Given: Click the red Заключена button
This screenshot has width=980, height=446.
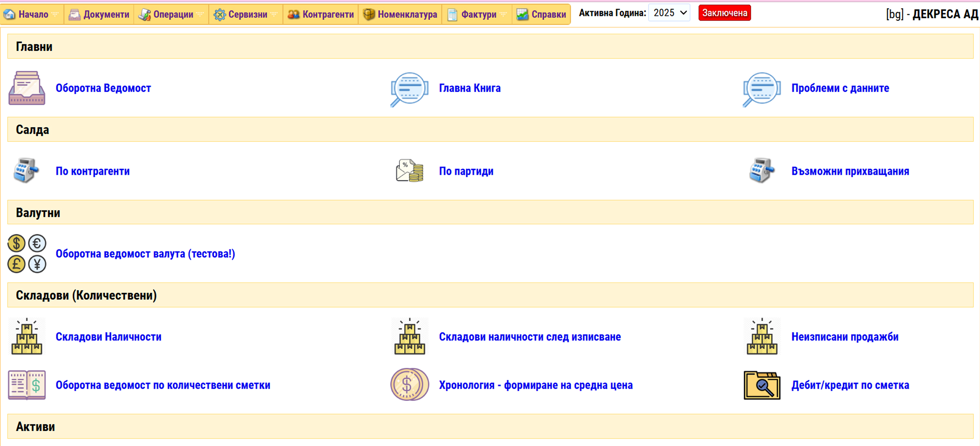Looking at the screenshot, I should (x=725, y=13).
